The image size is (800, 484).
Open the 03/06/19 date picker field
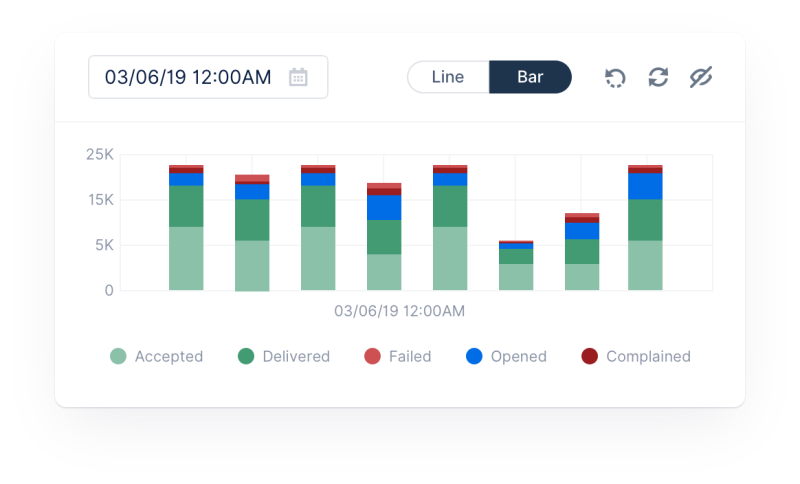(188, 77)
